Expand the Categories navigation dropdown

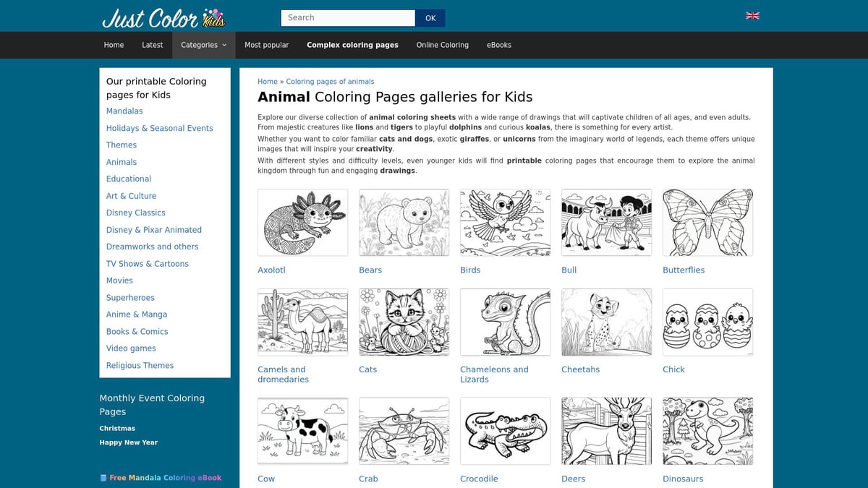(x=203, y=45)
